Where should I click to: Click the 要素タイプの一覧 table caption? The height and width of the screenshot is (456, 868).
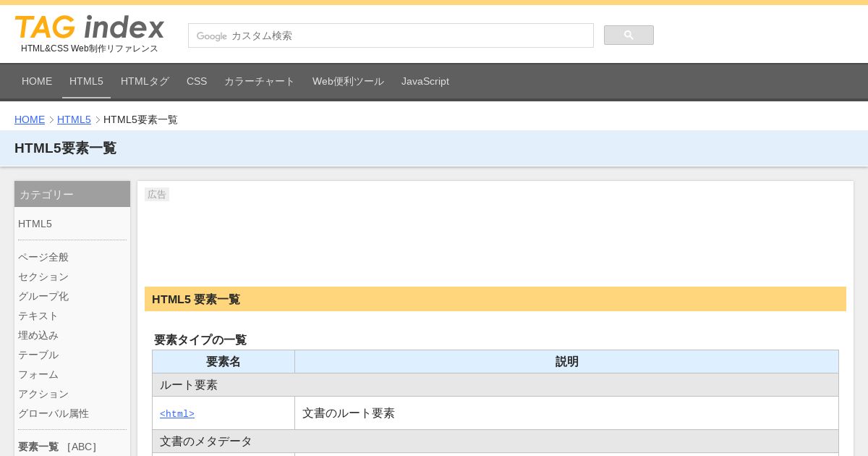coord(200,339)
